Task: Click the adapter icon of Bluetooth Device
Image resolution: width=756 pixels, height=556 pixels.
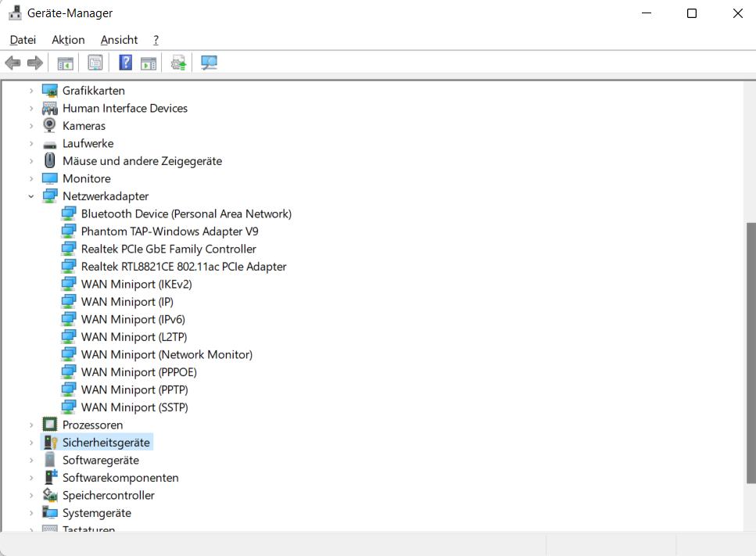Action: (69, 213)
